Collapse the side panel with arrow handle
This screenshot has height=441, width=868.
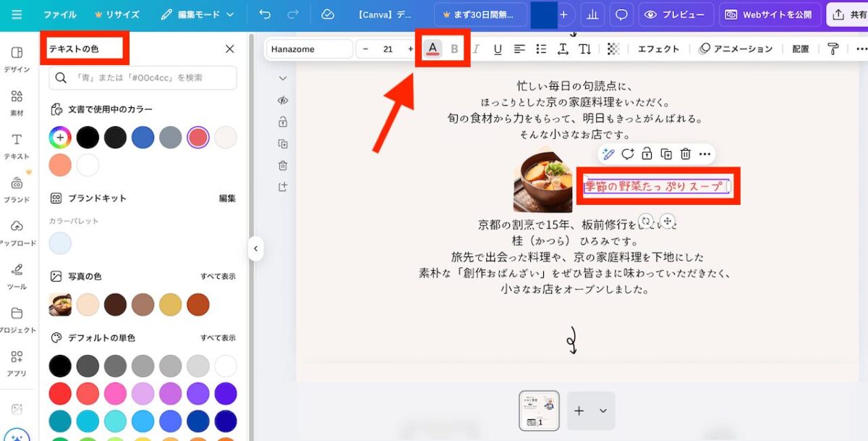255,248
